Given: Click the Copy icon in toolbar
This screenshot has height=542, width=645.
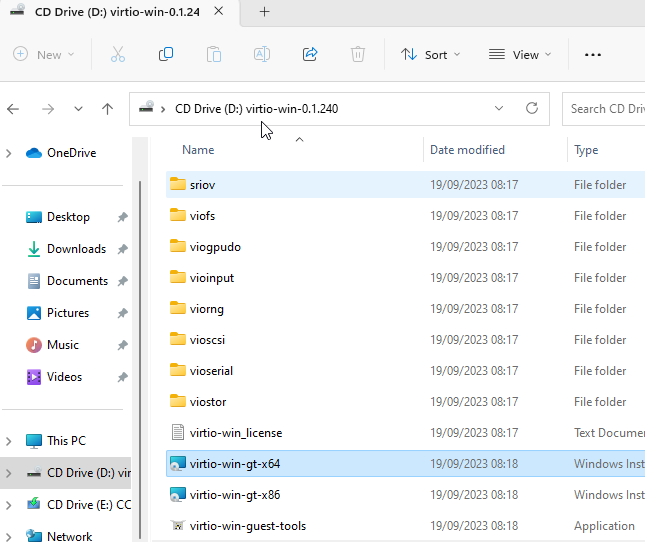Looking at the screenshot, I should coord(166,54).
